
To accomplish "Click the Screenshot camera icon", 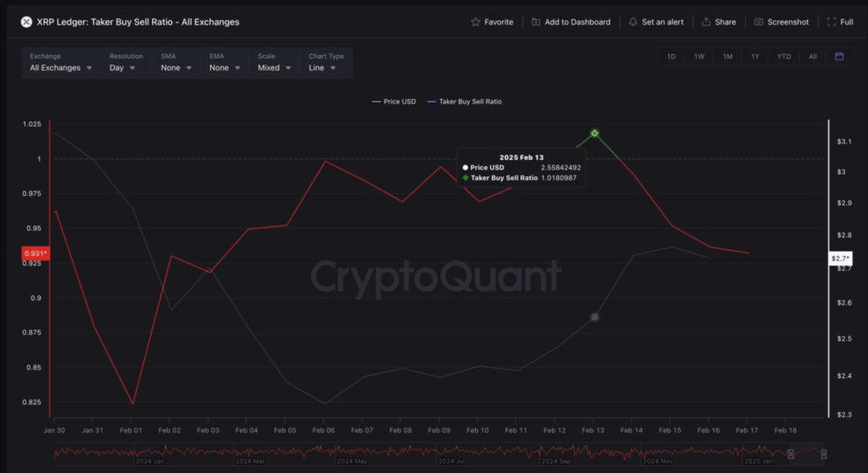I will point(759,22).
